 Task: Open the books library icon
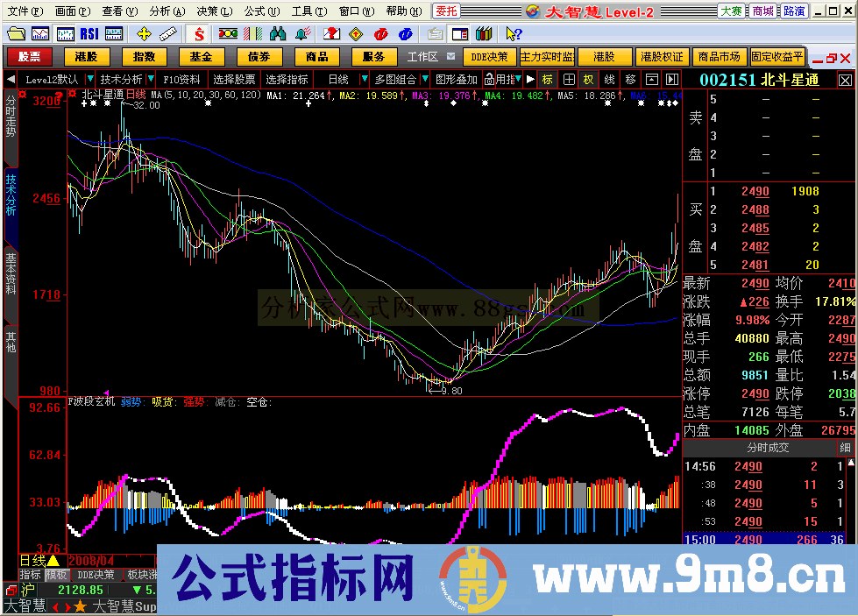pos(484,34)
